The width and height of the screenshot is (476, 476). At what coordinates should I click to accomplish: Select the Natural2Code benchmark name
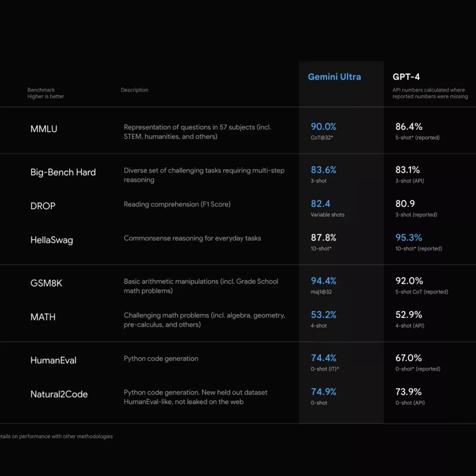59,394
